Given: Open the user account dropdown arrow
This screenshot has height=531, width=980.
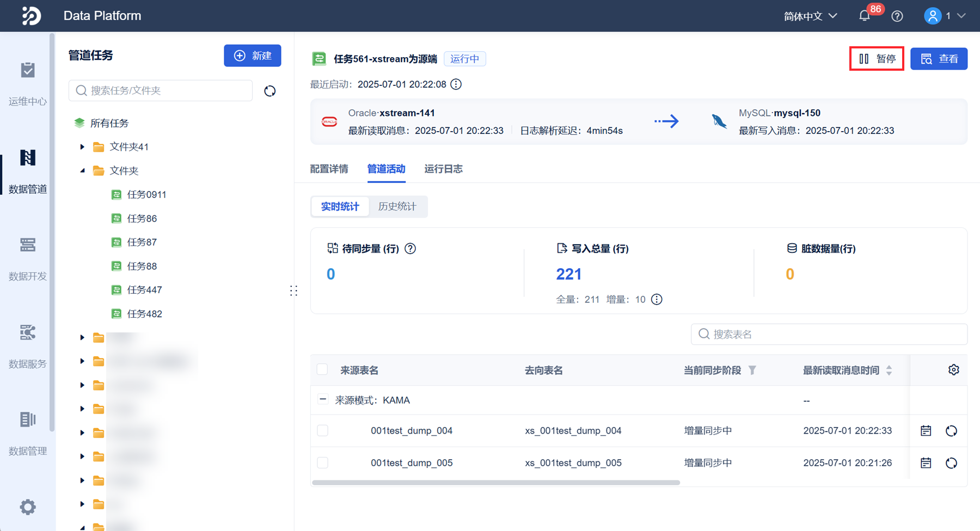Looking at the screenshot, I should click(961, 16).
